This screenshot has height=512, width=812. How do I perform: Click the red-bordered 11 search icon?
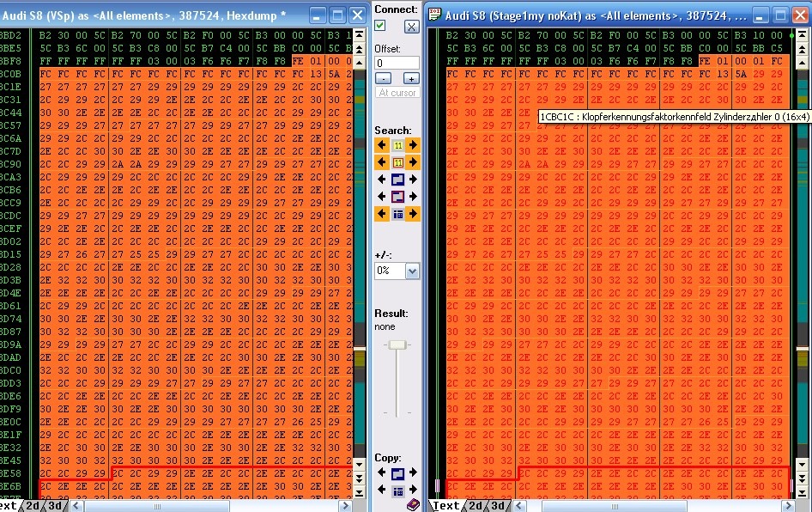tap(397, 162)
